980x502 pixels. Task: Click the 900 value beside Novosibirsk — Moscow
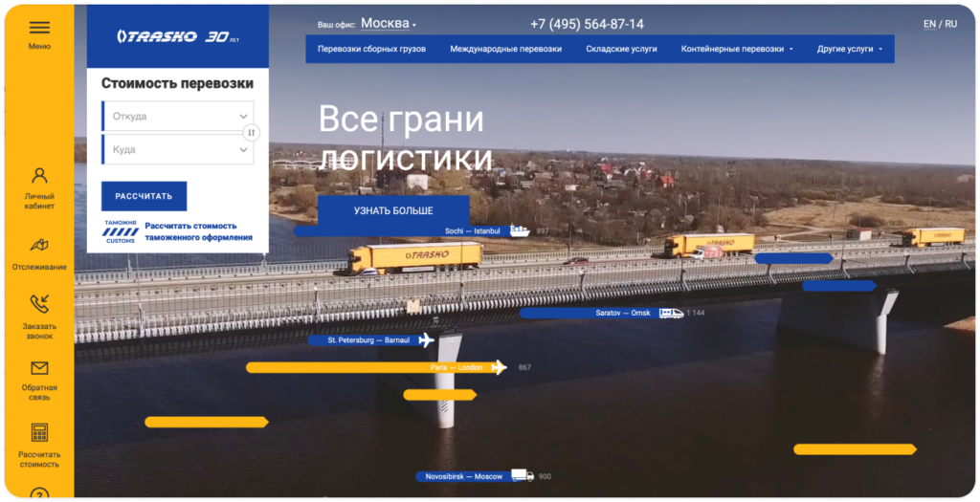545,476
